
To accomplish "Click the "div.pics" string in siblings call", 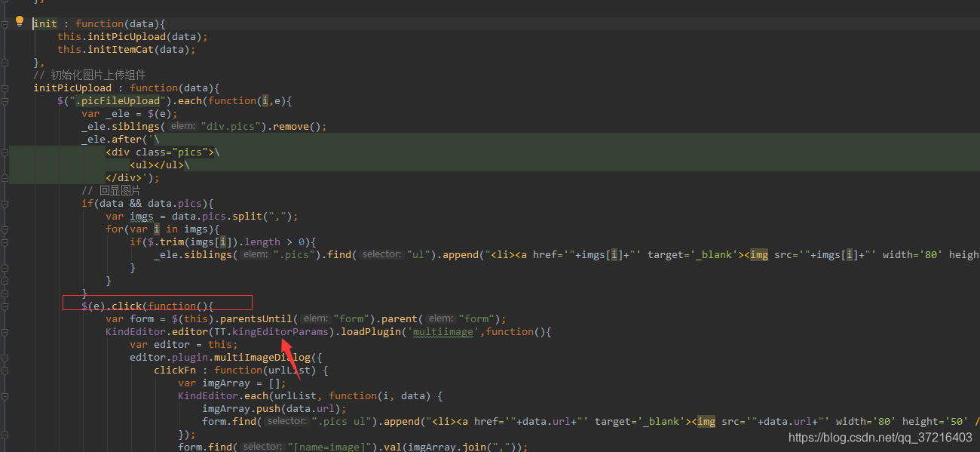I will (234, 127).
